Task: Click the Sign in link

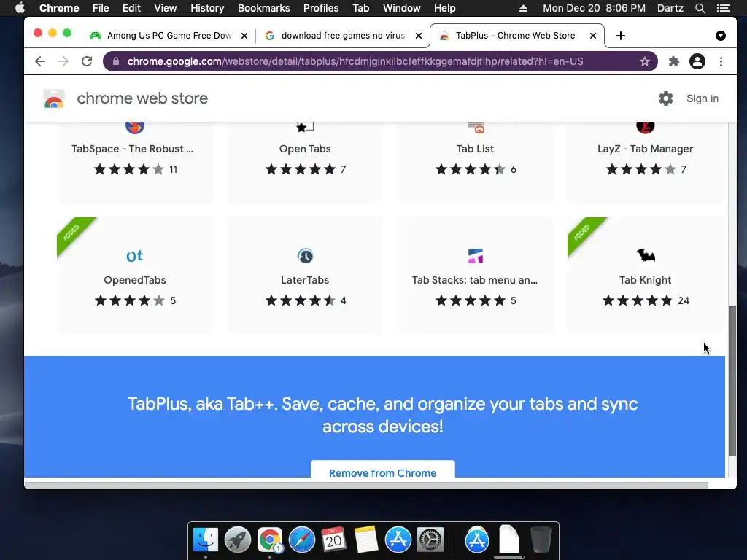Action: pos(703,98)
